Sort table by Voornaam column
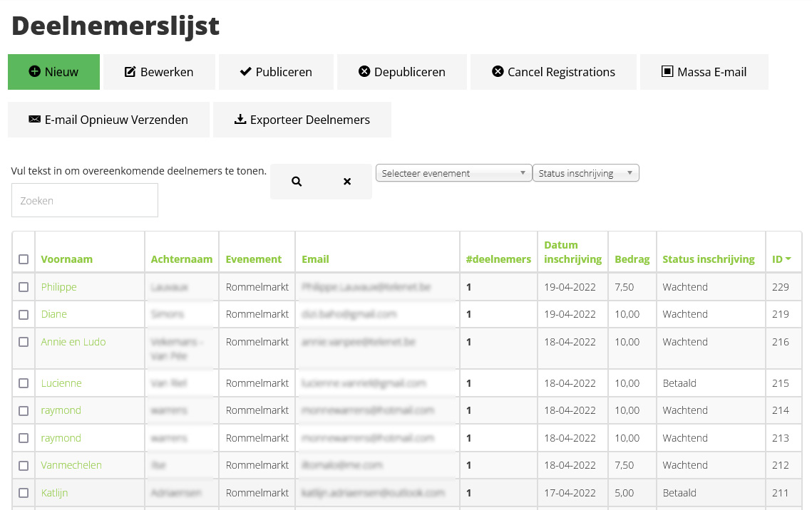Screen dimensions: 812x510 click(x=66, y=259)
